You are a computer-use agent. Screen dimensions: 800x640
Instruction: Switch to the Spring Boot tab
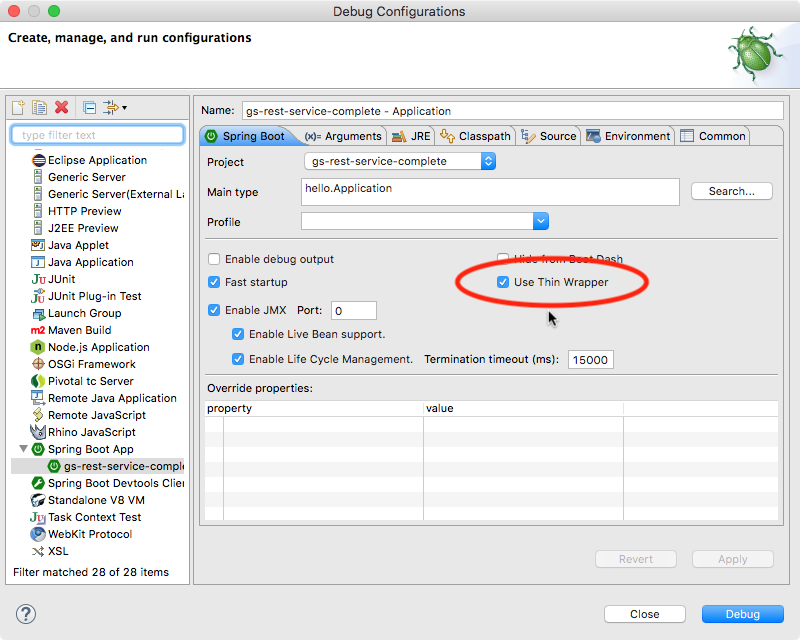tap(247, 136)
